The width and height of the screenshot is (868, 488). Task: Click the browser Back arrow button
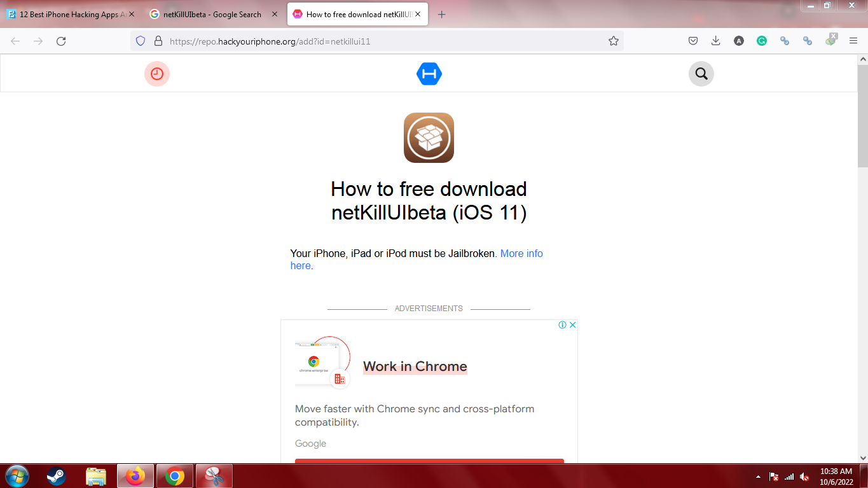click(15, 41)
